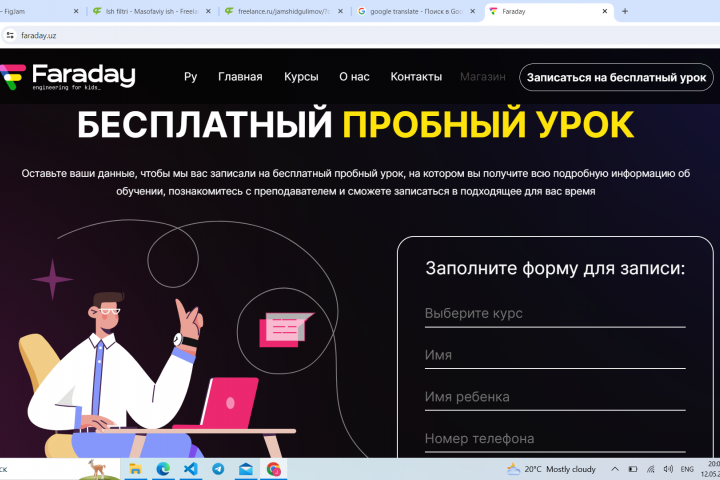The image size is (720, 480).
Task: Show hidden tray icons chevron
Action: [x=615, y=469]
